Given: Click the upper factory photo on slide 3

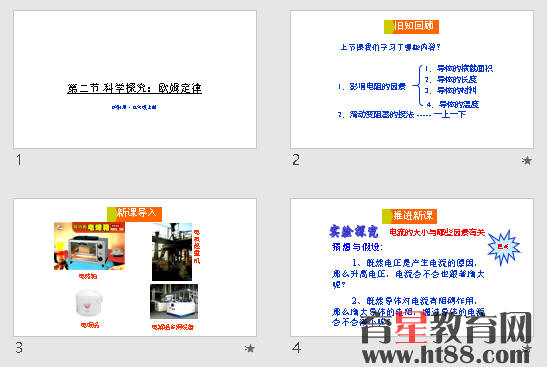Looking at the screenshot, I should (x=172, y=252).
